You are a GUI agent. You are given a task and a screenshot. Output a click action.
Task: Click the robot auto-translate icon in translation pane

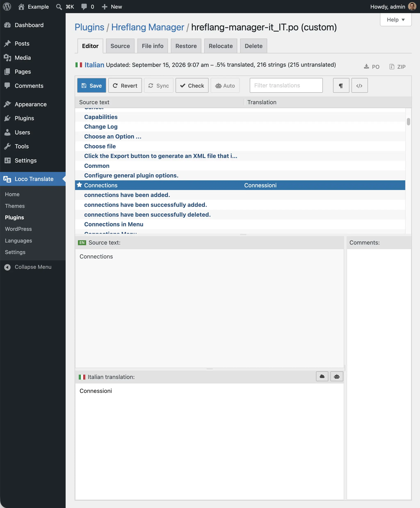pos(337,376)
